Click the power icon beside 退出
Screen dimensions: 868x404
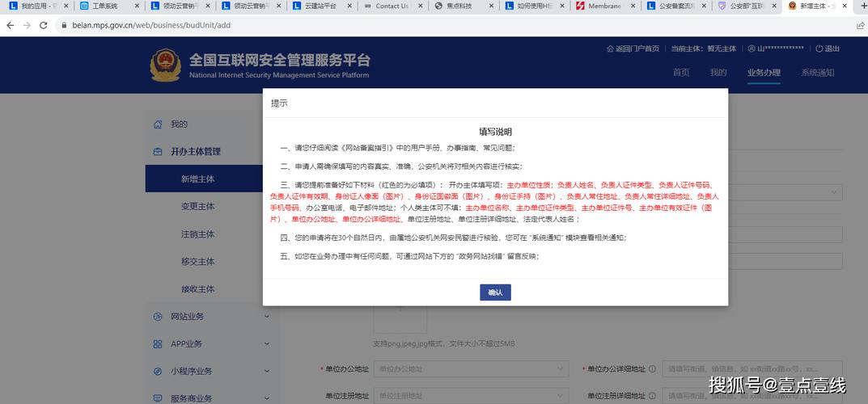click(819, 48)
